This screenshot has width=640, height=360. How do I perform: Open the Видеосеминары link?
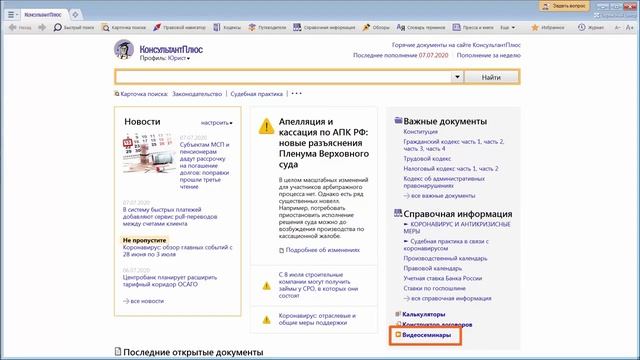[427, 335]
